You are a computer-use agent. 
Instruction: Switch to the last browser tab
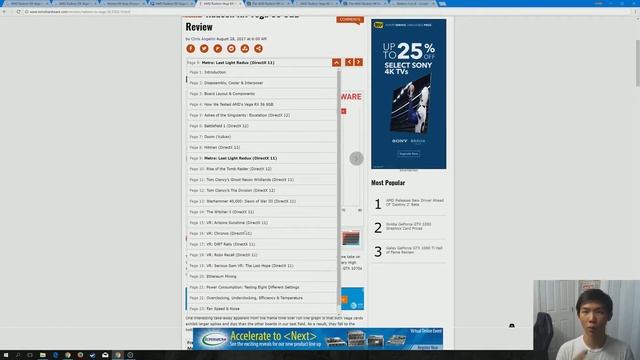413,3
